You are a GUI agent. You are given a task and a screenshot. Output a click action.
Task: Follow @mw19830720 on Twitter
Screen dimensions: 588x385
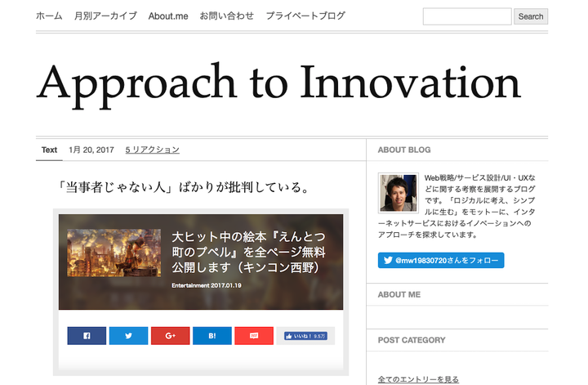point(441,260)
